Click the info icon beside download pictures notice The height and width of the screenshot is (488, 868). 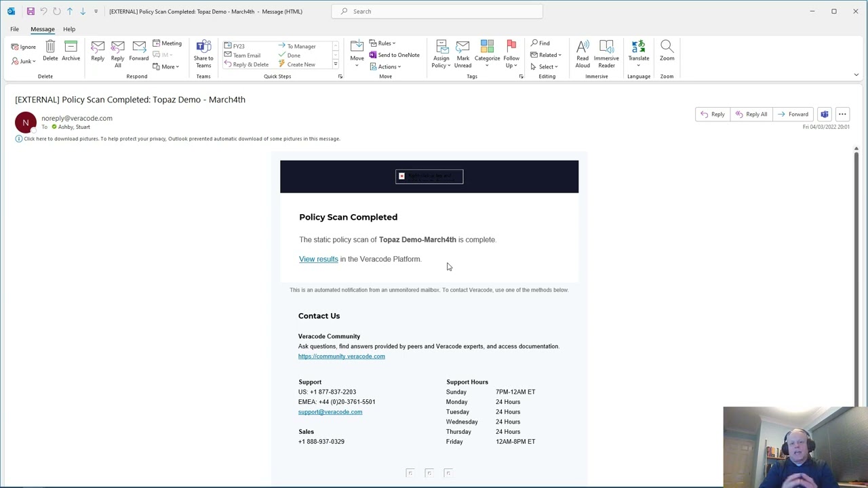tap(19, 139)
